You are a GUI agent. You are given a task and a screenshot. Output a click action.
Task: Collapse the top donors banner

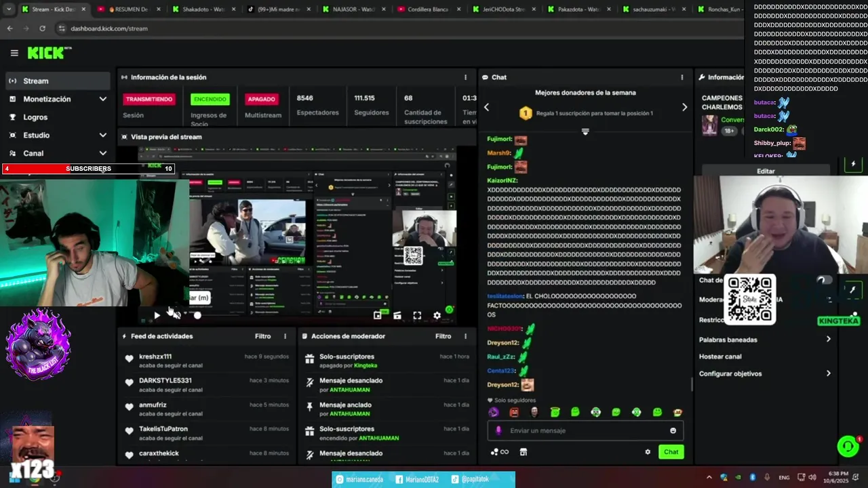(x=585, y=131)
